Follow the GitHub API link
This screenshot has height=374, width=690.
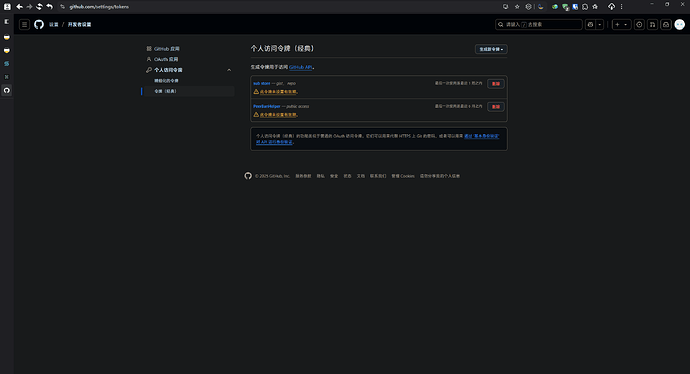(x=301, y=67)
